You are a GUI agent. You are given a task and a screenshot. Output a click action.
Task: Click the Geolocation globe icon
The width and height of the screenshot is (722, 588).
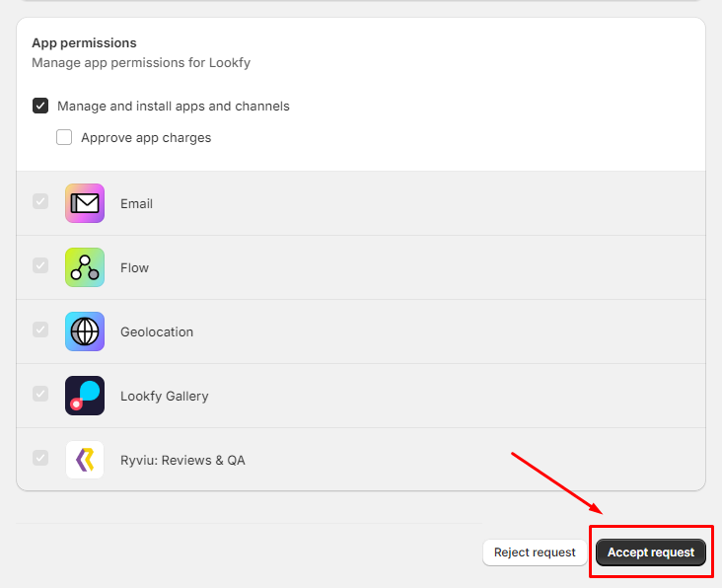coord(85,331)
